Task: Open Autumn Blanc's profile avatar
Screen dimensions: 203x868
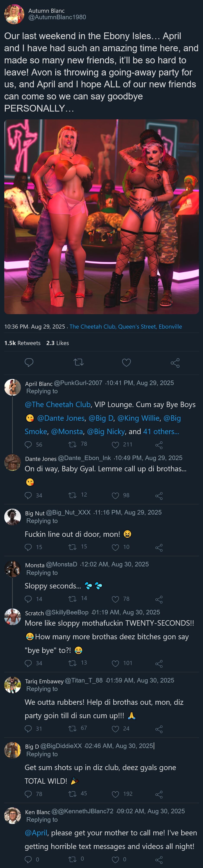Action: coord(14,14)
